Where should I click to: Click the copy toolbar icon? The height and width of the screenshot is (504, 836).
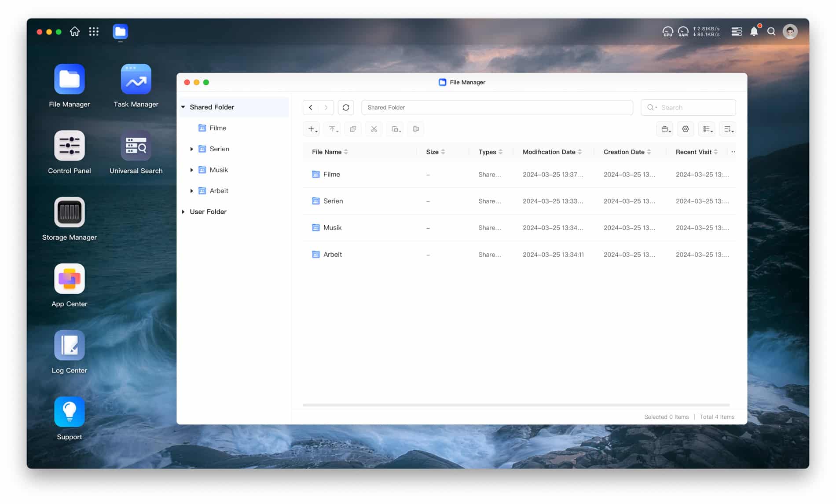(x=353, y=129)
